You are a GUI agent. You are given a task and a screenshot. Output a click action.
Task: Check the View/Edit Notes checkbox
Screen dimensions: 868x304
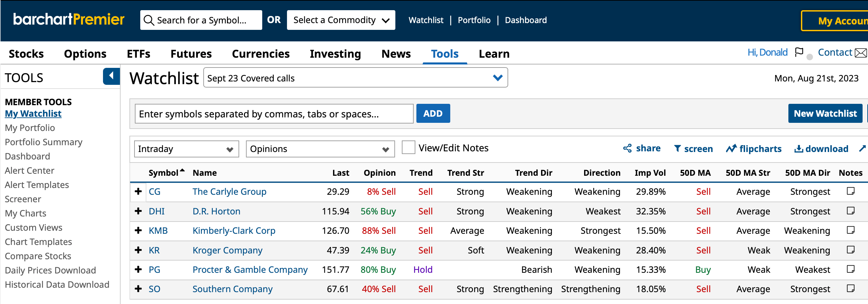click(x=408, y=148)
